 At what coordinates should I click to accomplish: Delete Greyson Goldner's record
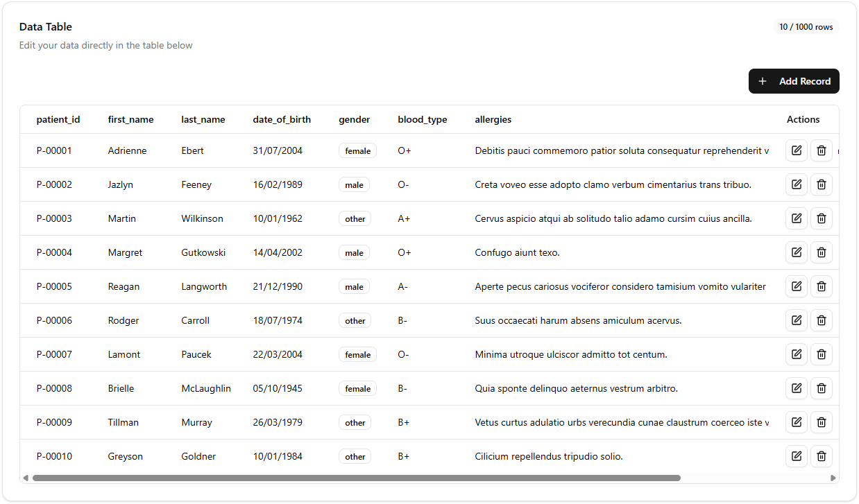tap(821, 456)
